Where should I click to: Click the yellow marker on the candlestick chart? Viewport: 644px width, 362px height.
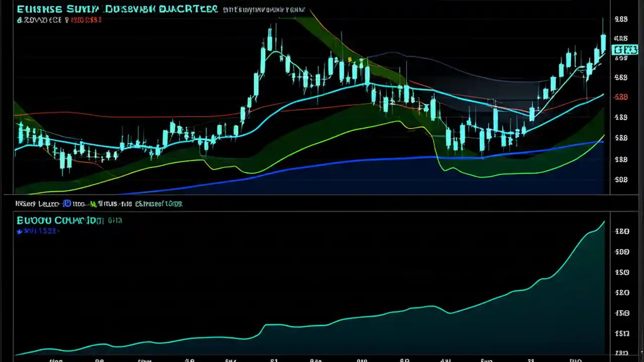[x=351, y=59]
